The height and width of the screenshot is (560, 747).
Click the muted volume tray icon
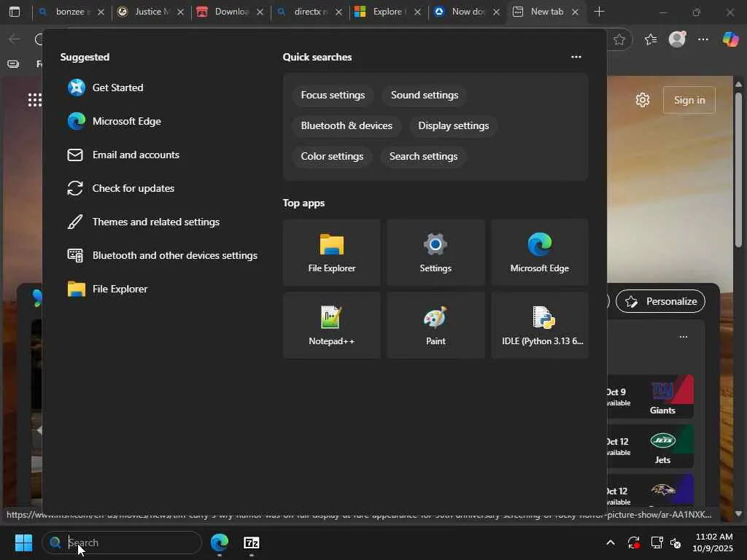(x=675, y=542)
